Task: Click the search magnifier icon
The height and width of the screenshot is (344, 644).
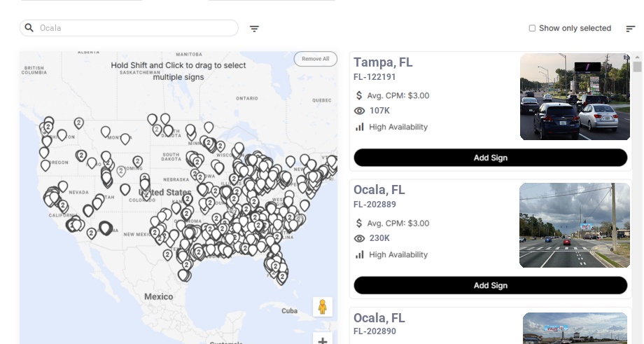Action: 29,28
